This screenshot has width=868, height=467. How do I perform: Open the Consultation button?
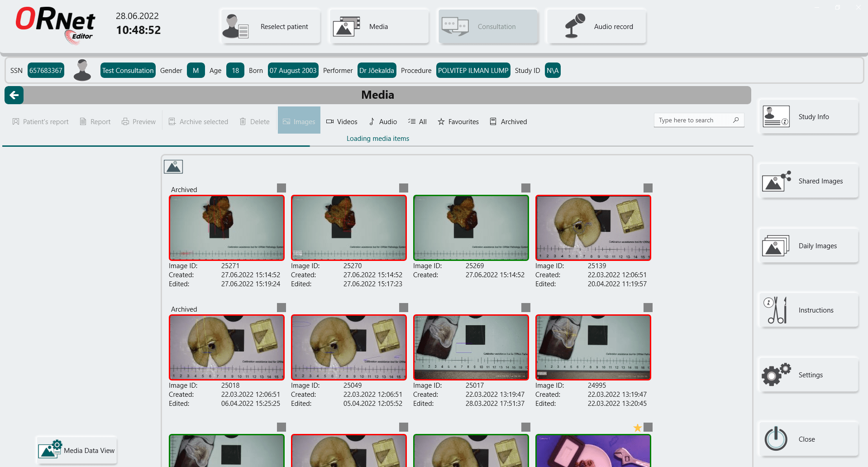click(x=488, y=26)
